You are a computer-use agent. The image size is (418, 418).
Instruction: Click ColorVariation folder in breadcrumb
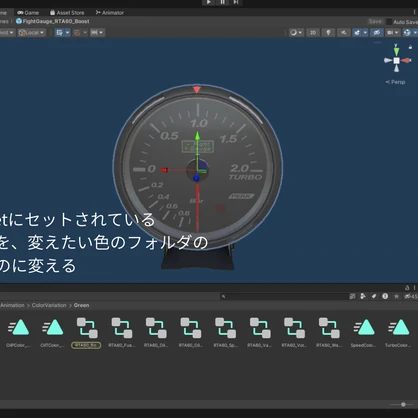pos(49,305)
